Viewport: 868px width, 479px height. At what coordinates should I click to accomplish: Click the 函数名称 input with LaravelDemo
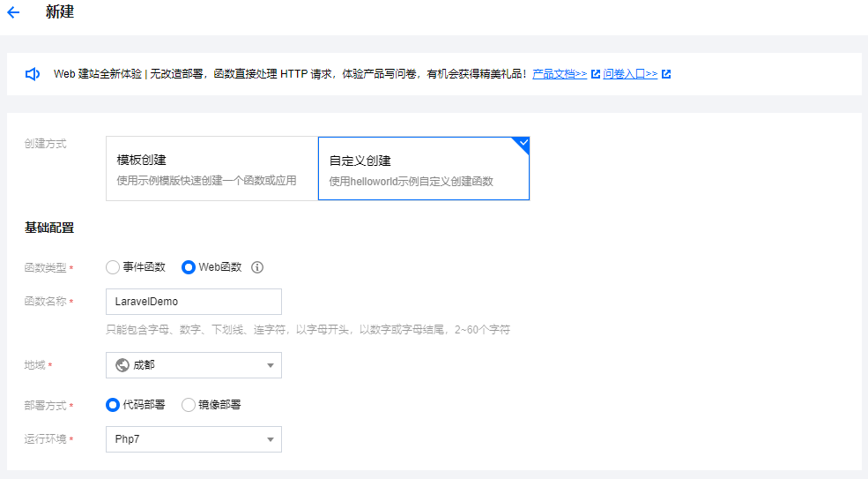pyautogui.click(x=194, y=302)
